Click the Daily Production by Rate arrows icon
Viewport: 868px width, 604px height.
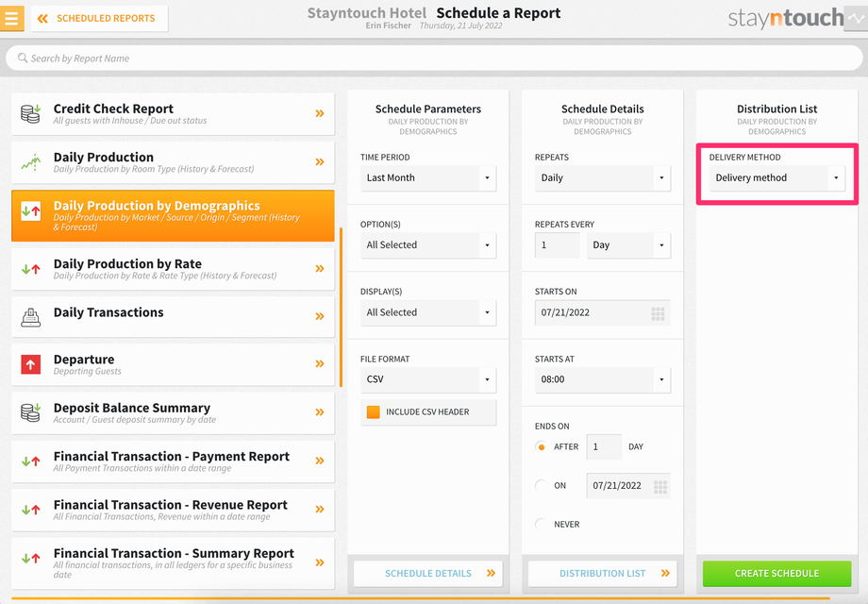[30, 269]
